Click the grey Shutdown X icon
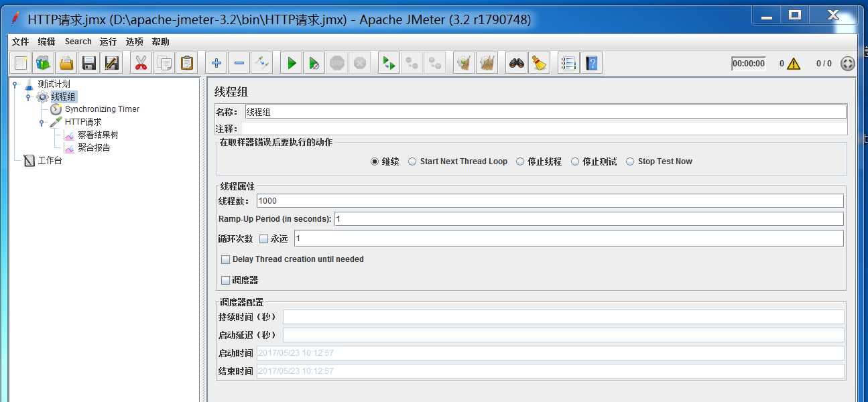Viewport: 868px width, 402px height. coord(360,64)
